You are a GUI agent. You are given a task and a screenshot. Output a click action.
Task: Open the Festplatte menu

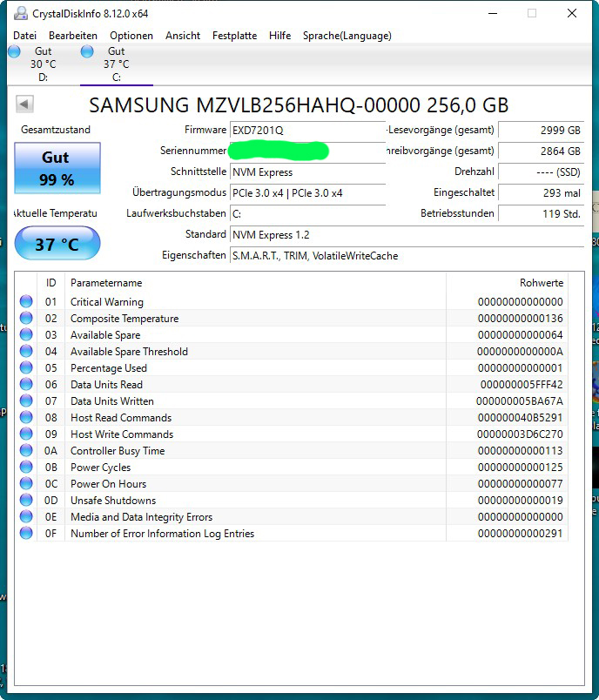click(234, 36)
